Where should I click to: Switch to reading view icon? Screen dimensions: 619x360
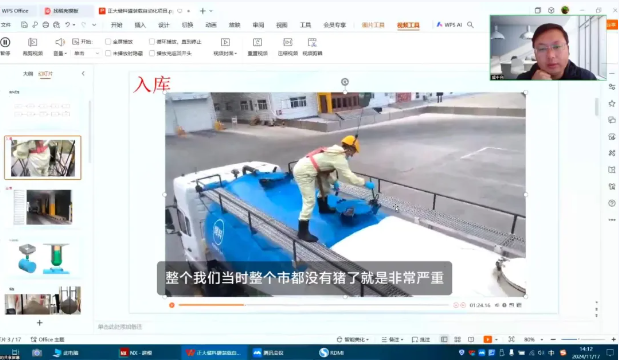(x=471, y=339)
